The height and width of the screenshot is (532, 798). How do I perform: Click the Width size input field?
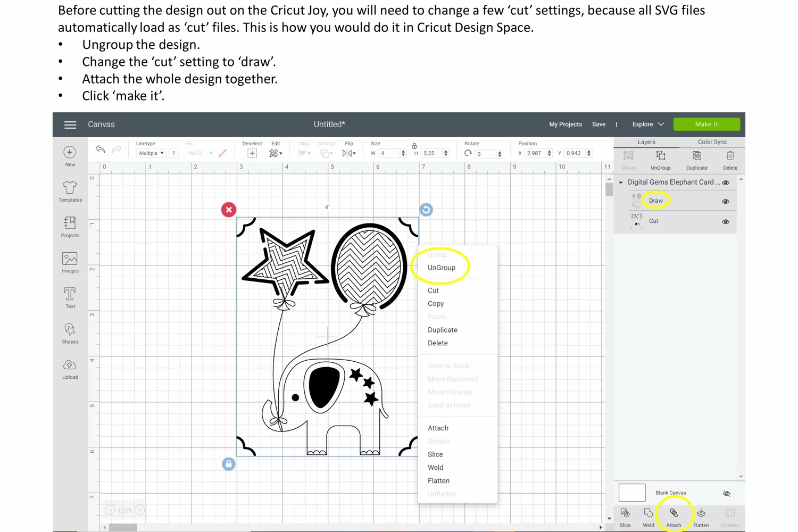click(389, 153)
